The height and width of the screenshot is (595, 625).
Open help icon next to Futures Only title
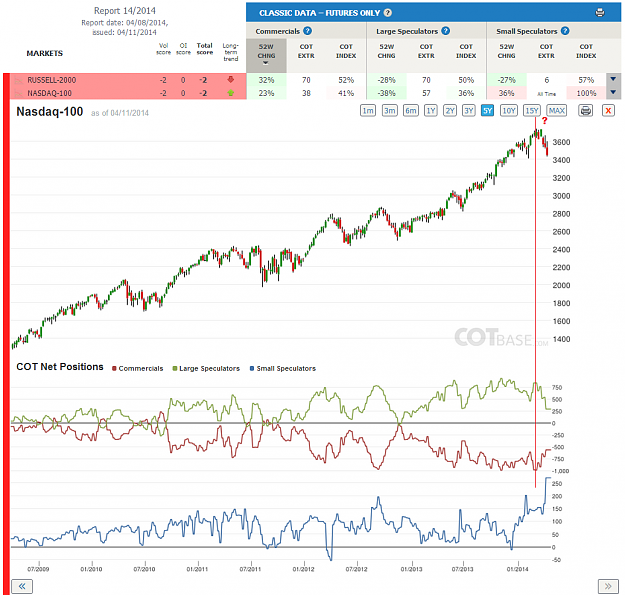(387, 13)
